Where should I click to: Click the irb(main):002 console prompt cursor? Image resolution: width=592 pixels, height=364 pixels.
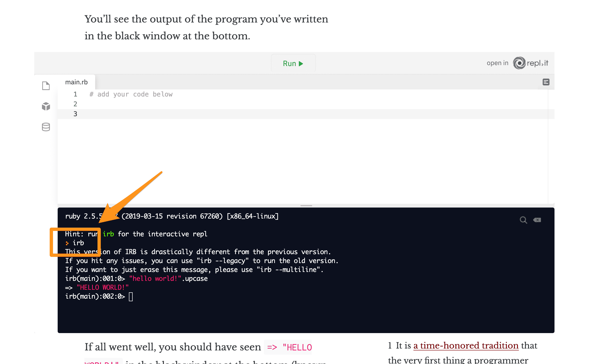[131, 296]
